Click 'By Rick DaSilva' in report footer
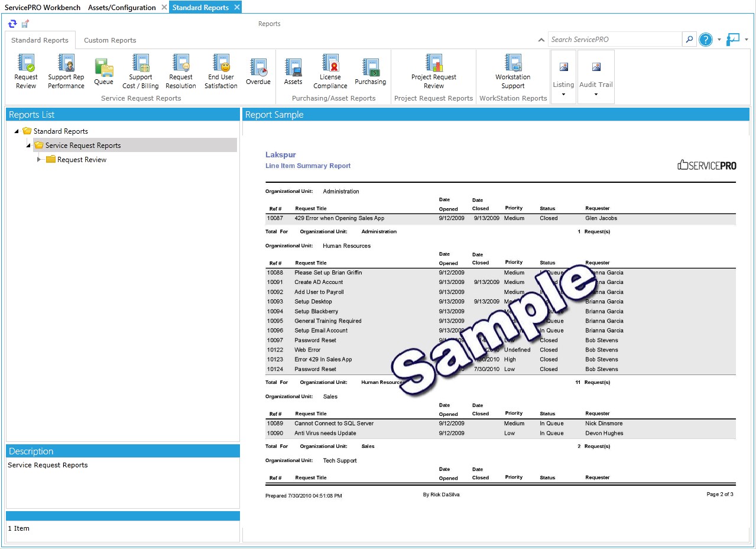Viewport: 756px width, 549px height. click(441, 494)
